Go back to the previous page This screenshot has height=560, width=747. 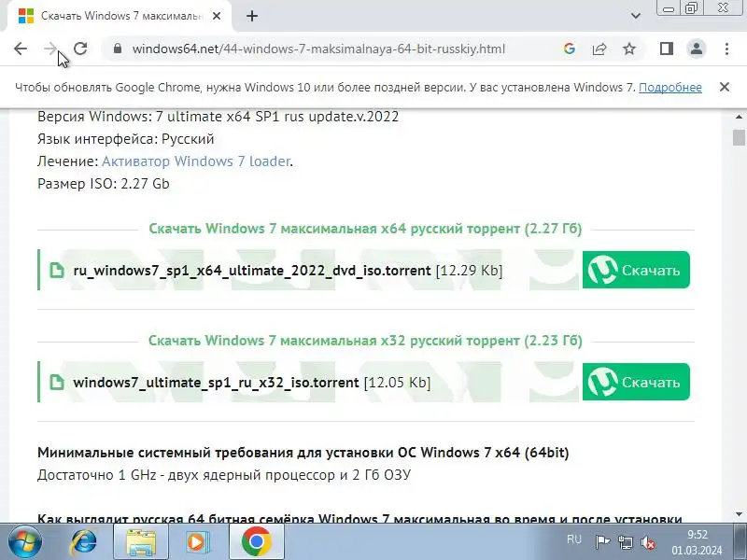pos(21,49)
